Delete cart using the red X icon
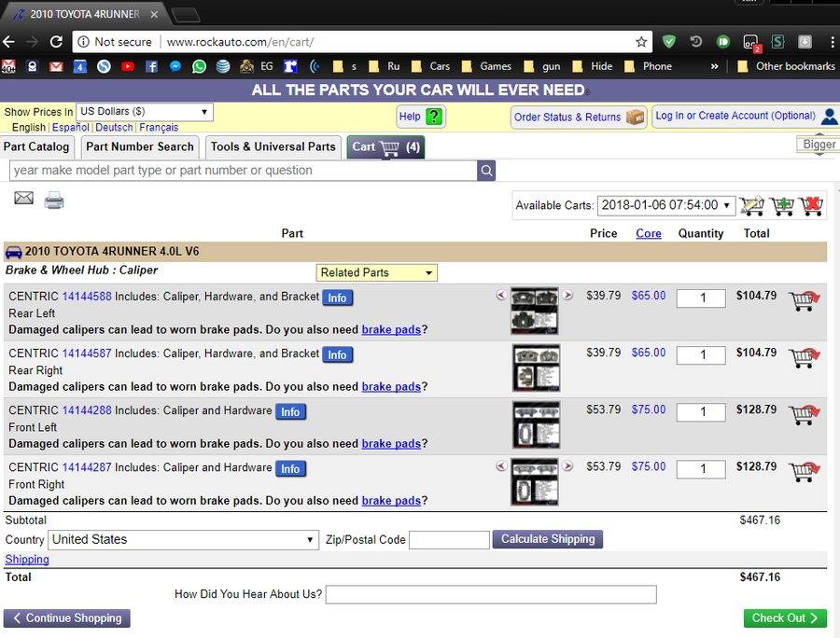840x638 pixels. coord(811,205)
